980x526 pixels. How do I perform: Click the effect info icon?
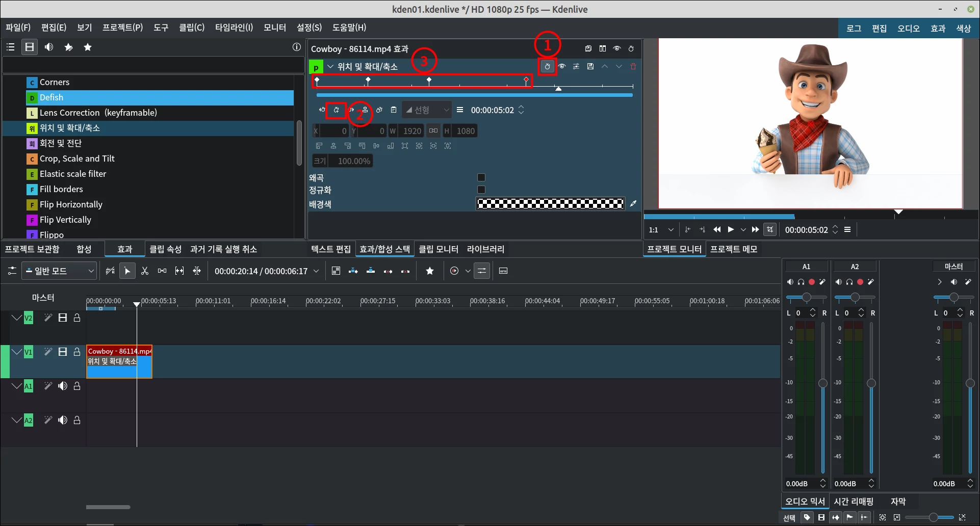click(x=297, y=47)
